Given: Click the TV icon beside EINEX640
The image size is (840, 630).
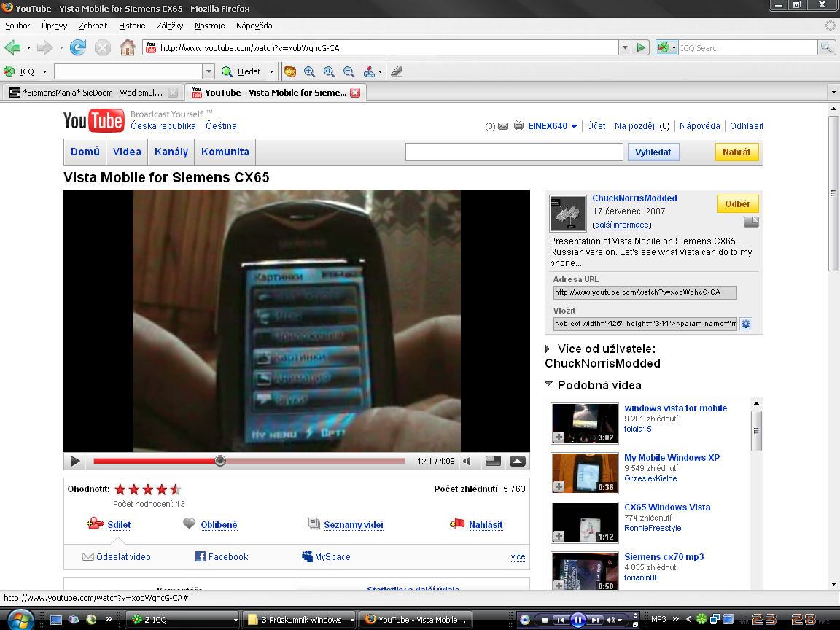Looking at the screenshot, I should pyautogui.click(x=518, y=126).
